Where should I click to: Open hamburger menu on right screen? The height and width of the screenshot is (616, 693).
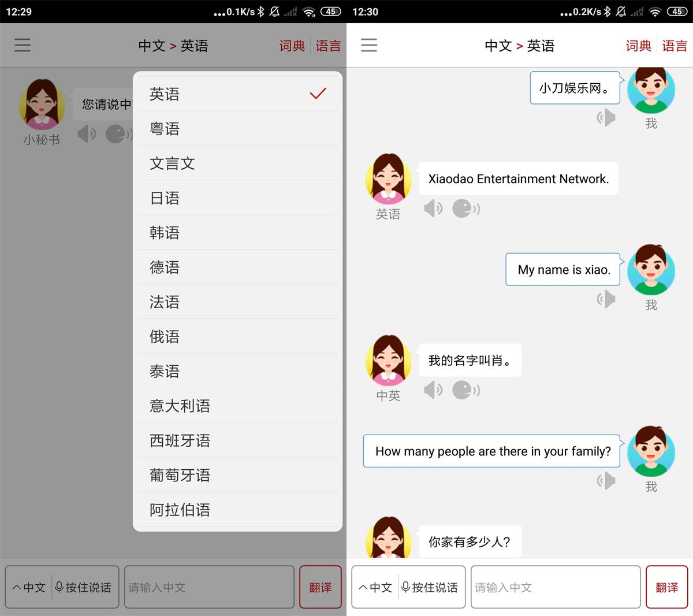[369, 45]
